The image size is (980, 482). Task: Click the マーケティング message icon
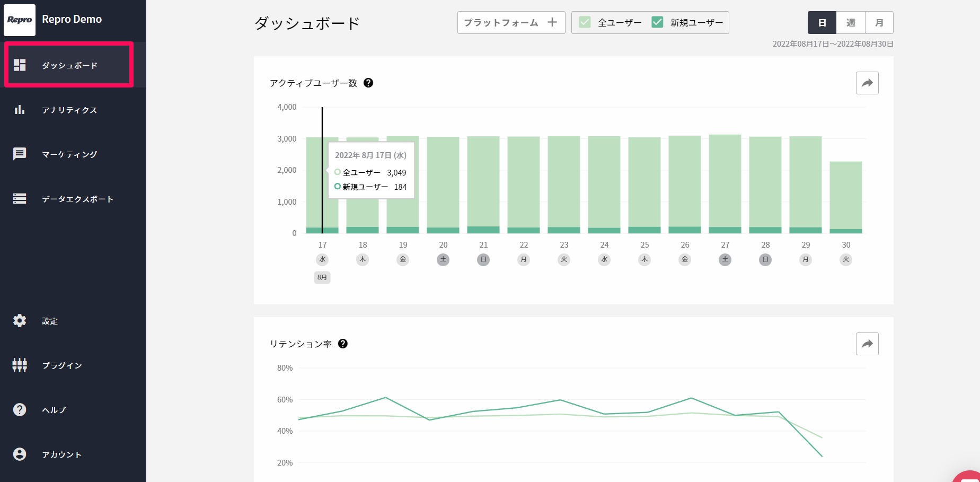point(20,154)
